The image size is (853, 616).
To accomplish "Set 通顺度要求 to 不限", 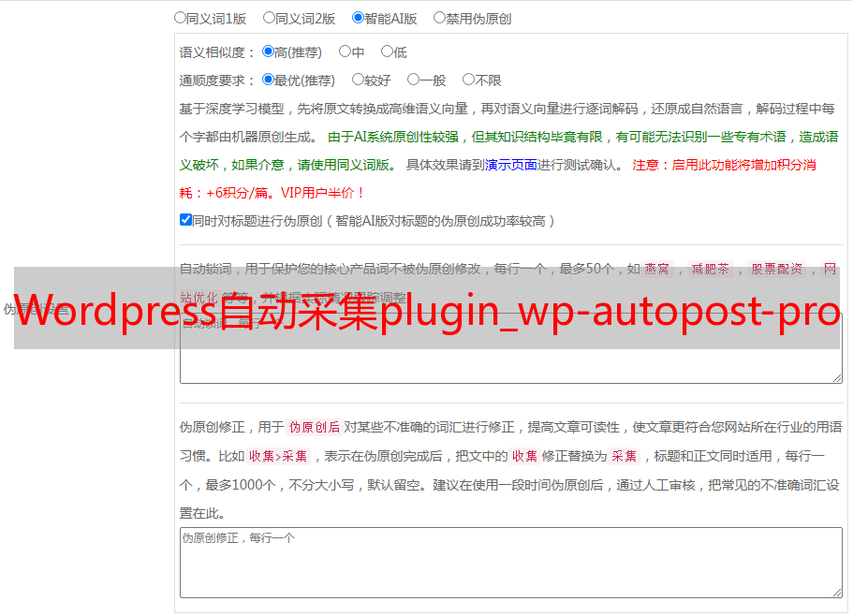I will point(468,80).
